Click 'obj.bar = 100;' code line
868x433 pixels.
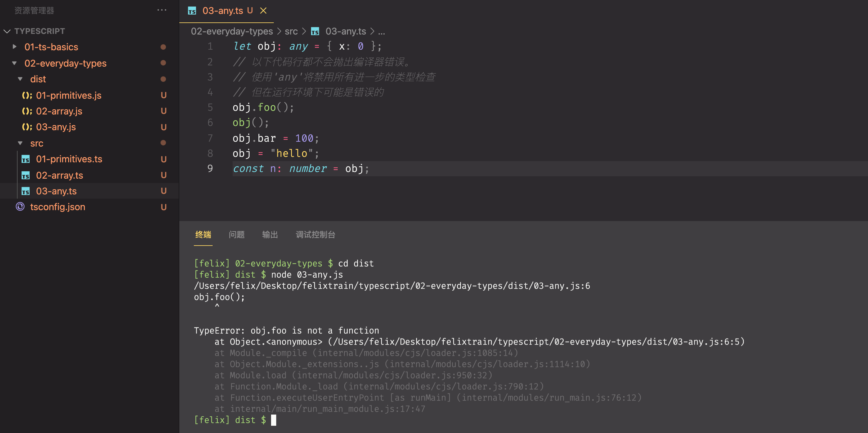(276, 138)
